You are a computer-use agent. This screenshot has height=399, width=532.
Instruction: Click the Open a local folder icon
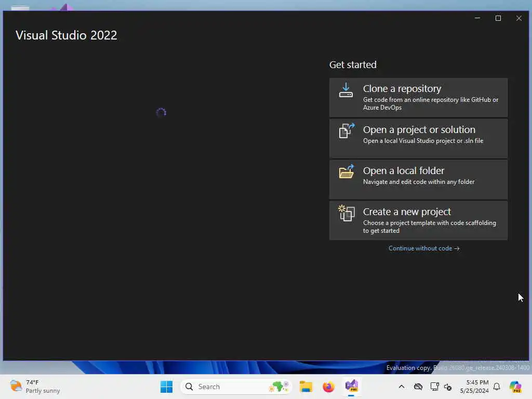[347, 171]
